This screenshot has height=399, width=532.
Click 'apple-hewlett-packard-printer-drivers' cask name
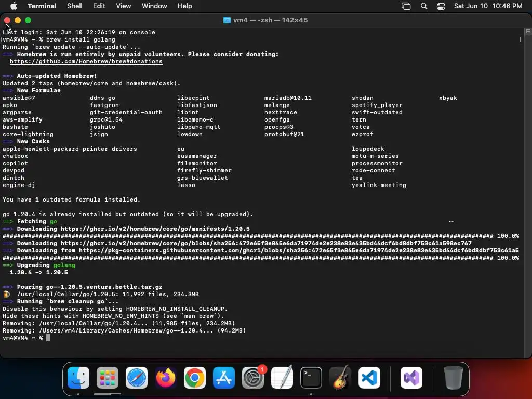click(70, 149)
